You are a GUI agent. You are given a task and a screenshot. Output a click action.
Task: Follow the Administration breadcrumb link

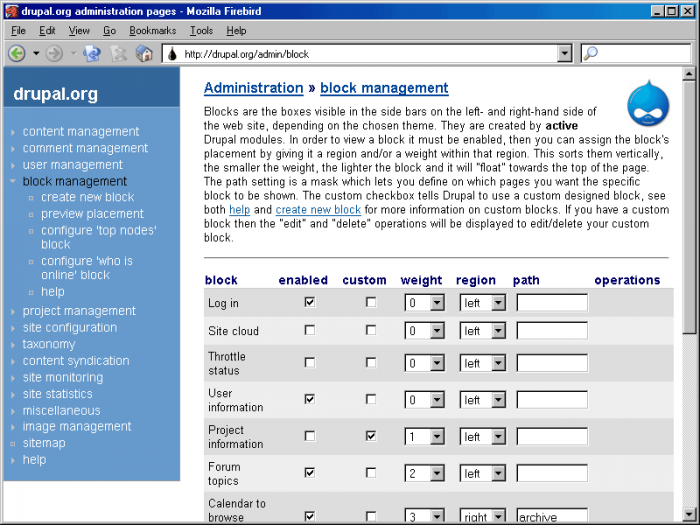254,88
